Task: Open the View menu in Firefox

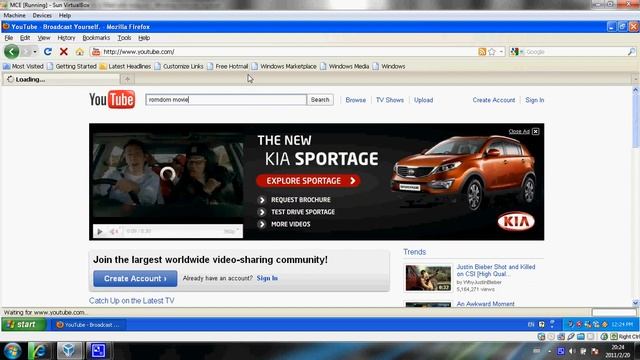Action: (x=44, y=38)
